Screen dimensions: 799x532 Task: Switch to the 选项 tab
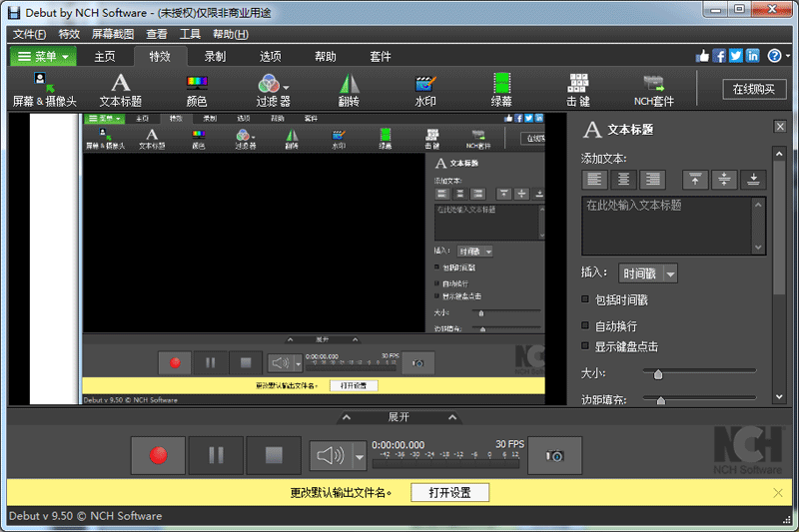click(x=270, y=57)
